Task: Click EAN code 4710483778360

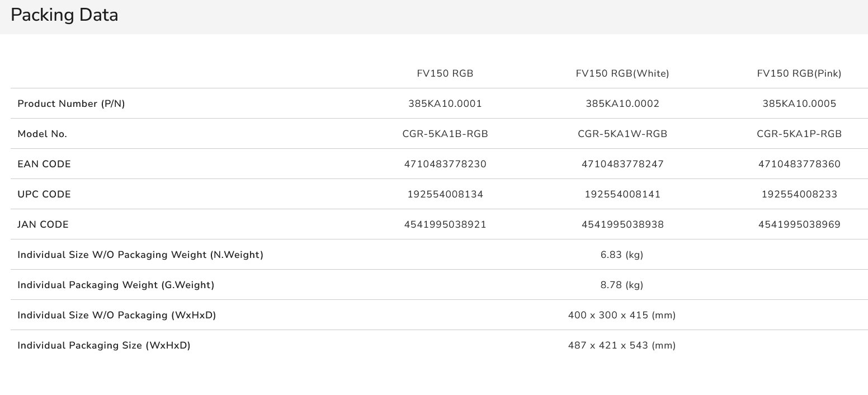Action: 799,164
